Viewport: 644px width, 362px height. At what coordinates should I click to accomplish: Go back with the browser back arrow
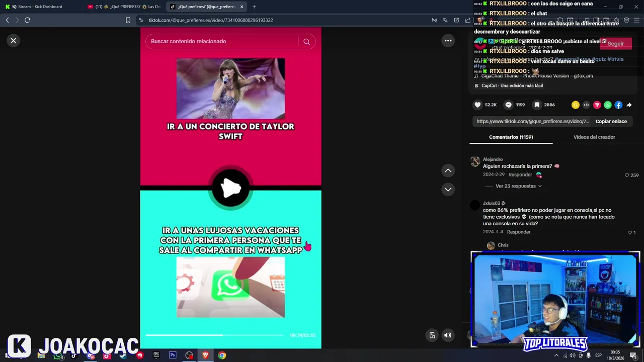[7, 20]
